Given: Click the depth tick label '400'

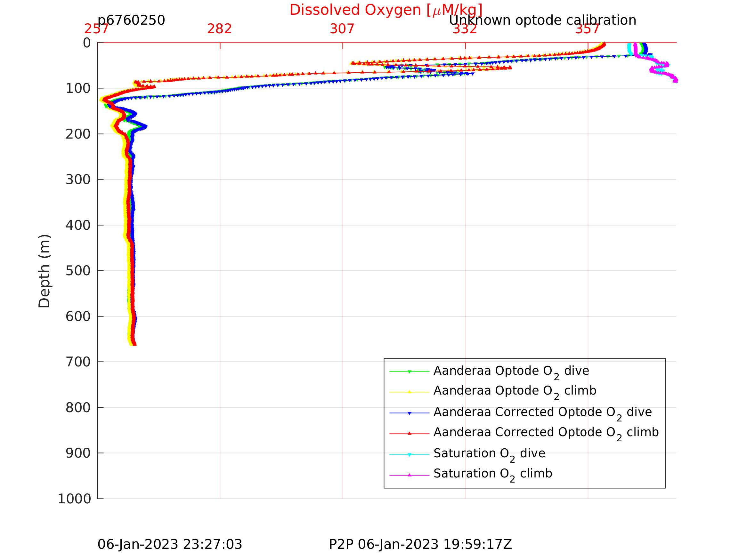Looking at the screenshot, I should (78, 225).
